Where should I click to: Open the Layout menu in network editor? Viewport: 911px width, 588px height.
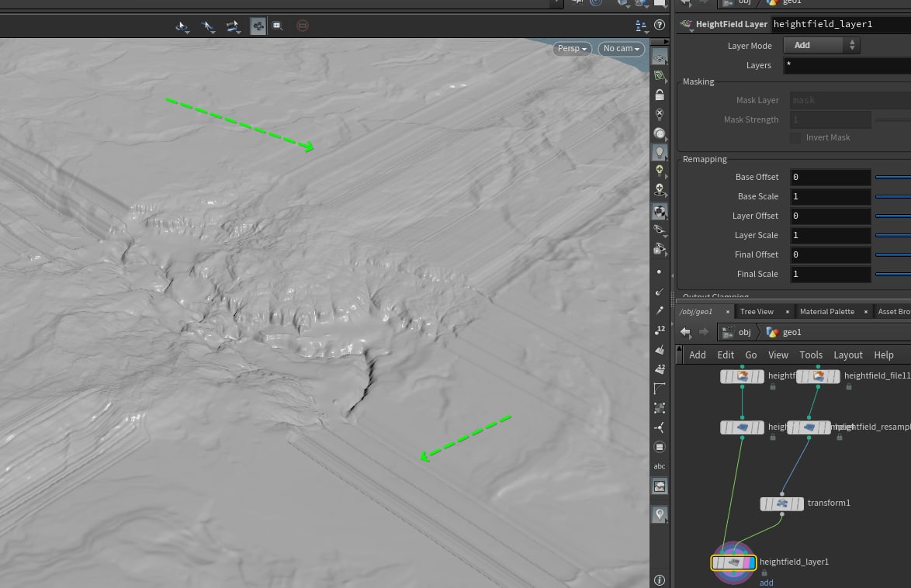(847, 355)
